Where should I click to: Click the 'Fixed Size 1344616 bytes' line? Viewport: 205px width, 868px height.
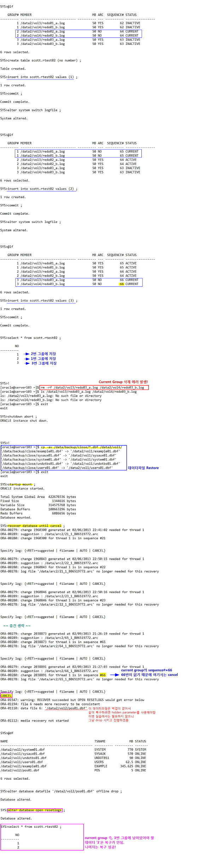coord(38,501)
